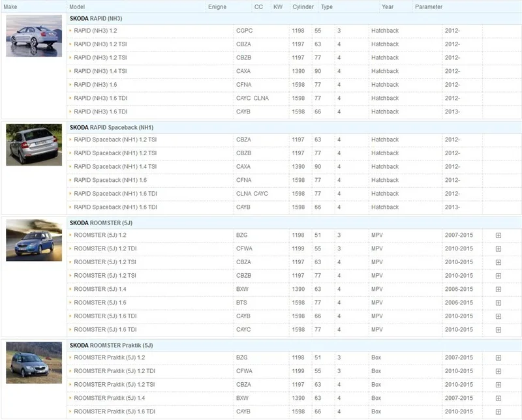Open the RAPID (NH3) 1.4 TSI model
The height and width of the screenshot is (420, 522).
[x=100, y=71]
